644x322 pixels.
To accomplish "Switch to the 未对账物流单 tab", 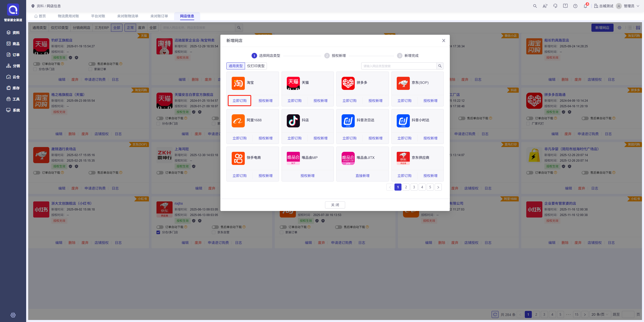I will [x=128, y=16].
